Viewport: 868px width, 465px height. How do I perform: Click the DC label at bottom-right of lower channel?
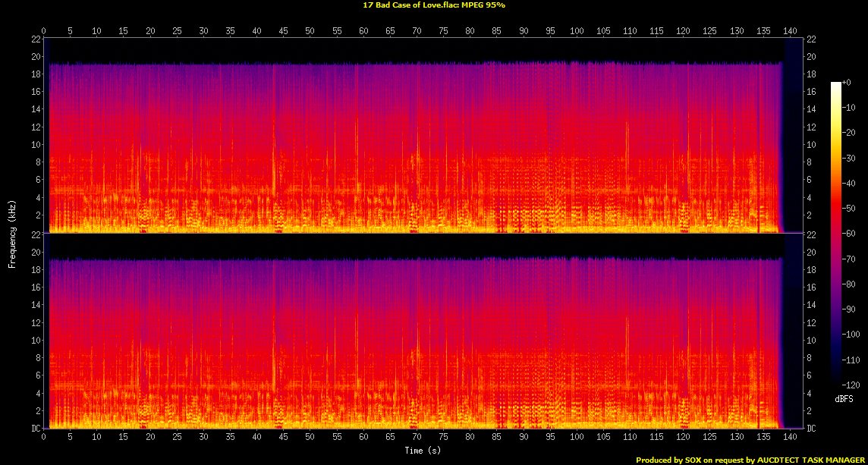coord(811,428)
